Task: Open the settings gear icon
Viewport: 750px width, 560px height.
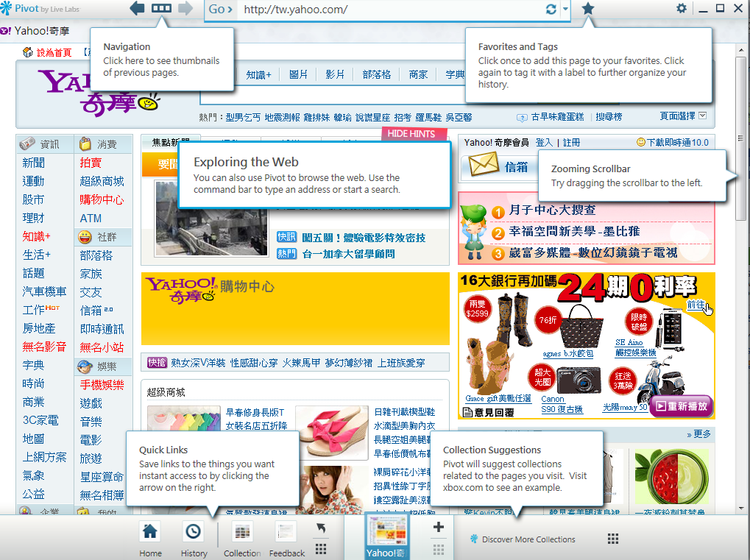Action: (681, 8)
